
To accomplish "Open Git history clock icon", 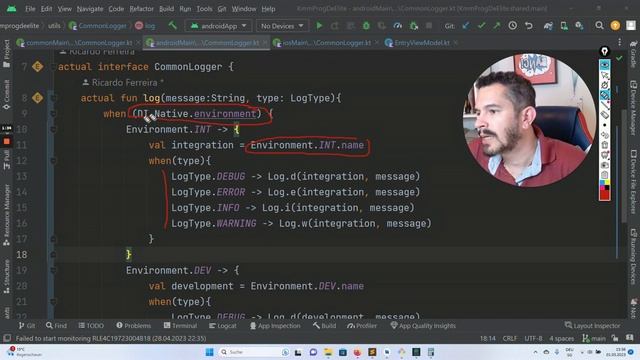I will [x=513, y=26].
